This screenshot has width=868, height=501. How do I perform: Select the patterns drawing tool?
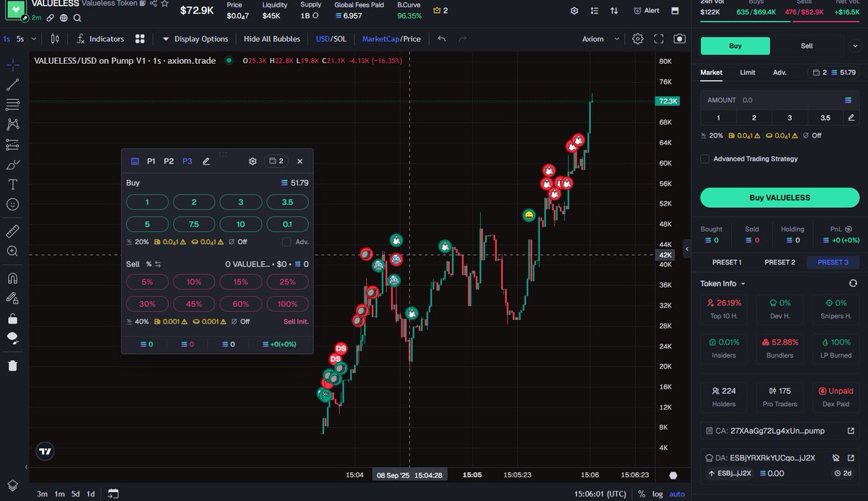click(12, 125)
